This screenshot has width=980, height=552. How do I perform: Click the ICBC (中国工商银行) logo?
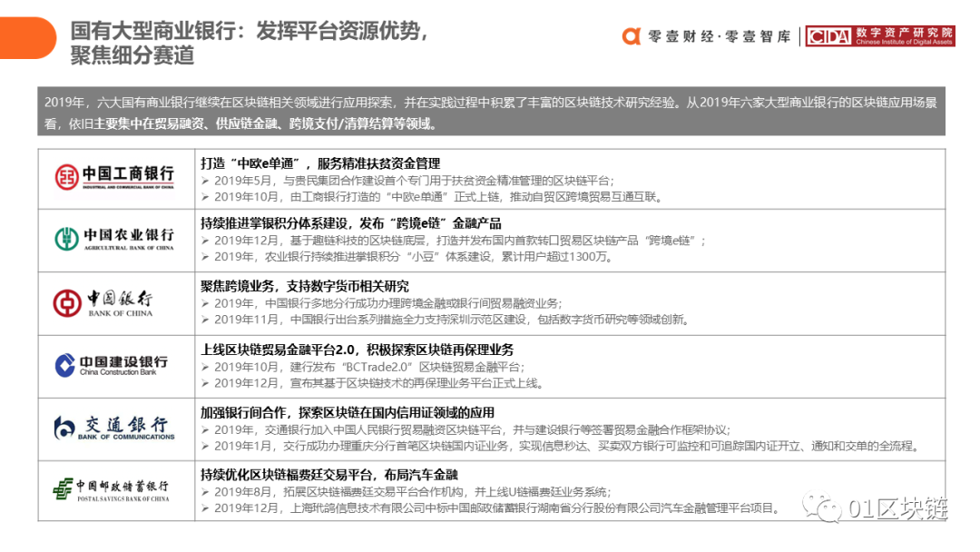[115, 174]
